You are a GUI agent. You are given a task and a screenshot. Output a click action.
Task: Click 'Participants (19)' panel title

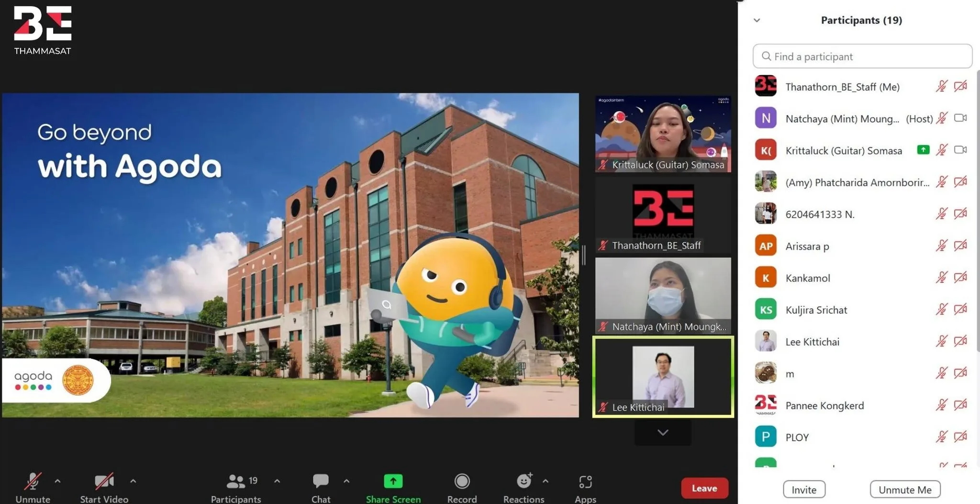pos(861,20)
